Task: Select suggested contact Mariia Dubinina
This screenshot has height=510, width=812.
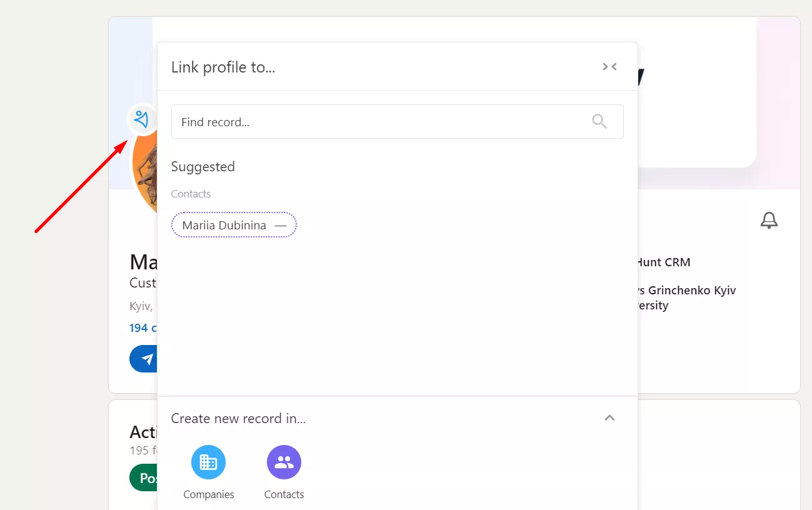Action: (234, 225)
